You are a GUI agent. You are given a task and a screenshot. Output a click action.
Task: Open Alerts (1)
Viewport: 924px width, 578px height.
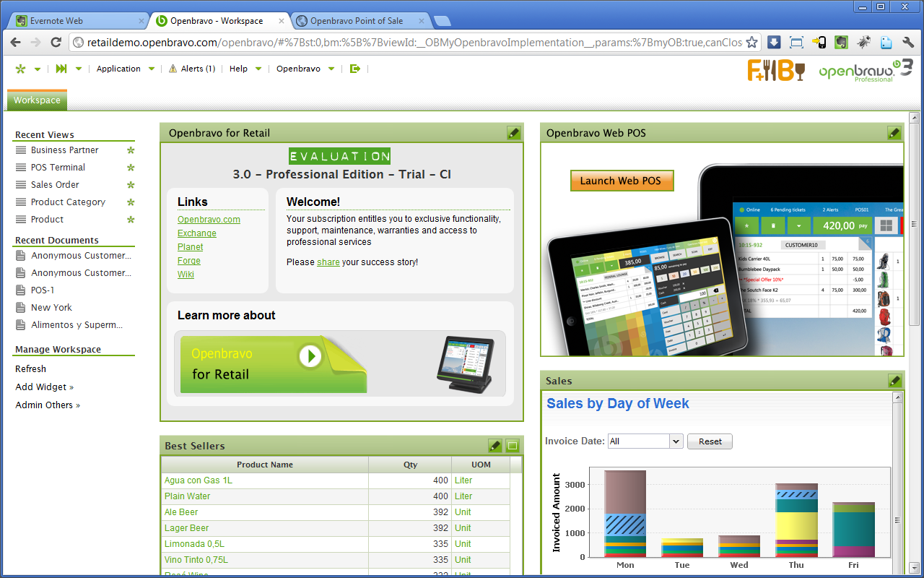coord(198,69)
